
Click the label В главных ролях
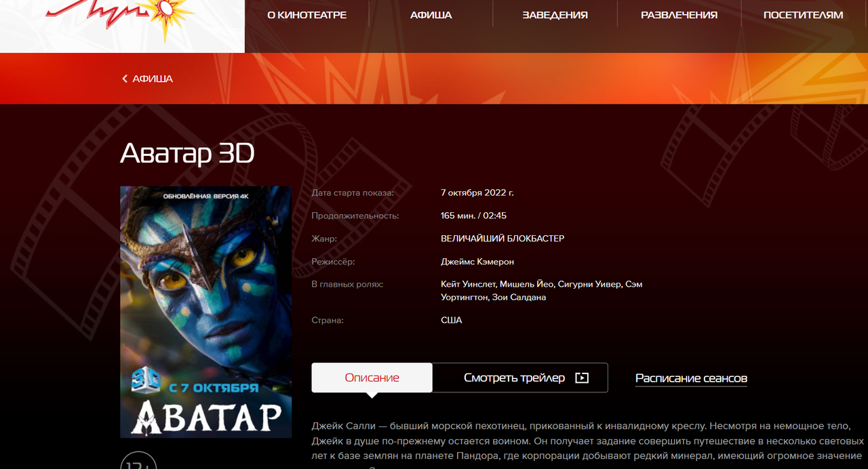click(347, 284)
